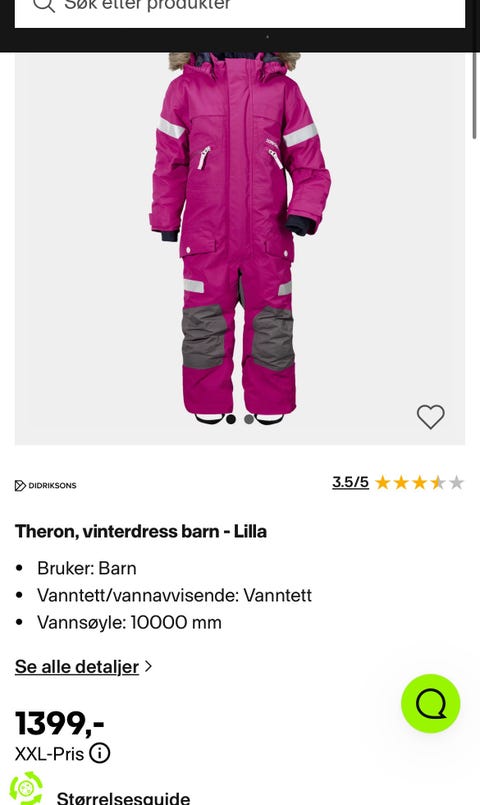Screen dimensions: 480x805
Task: Tap the magnifier search icon
Action: pyautogui.click(x=44, y=5)
